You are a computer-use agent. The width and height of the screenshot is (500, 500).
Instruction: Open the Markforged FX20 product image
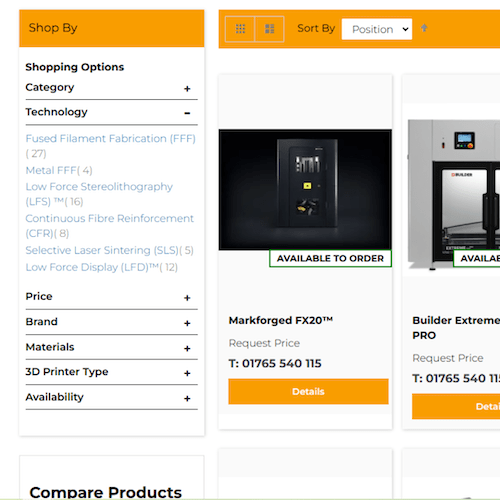(x=305, y=190)
